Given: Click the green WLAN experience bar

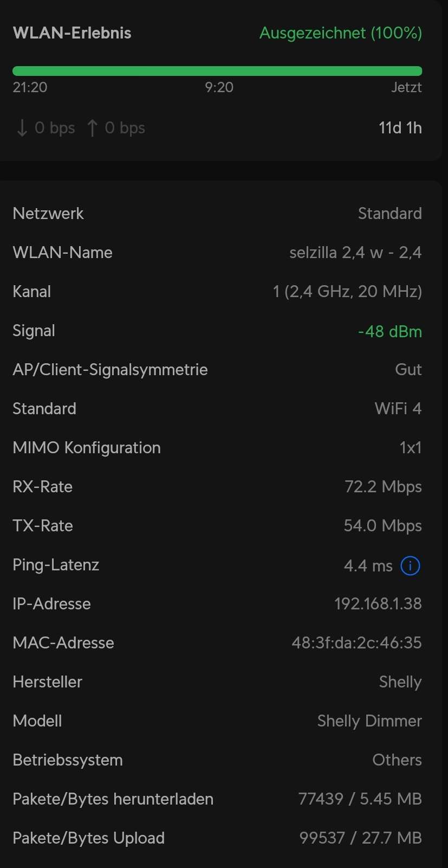Looking at the screenshot, I should pyautogui.click(x=217, y=70).
